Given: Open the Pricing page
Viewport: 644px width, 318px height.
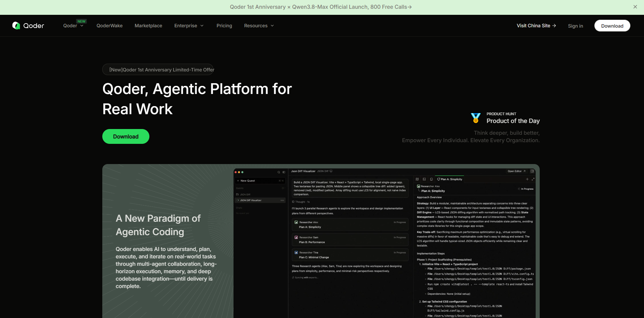Looking at the screenshot, I should coord(224,26).
